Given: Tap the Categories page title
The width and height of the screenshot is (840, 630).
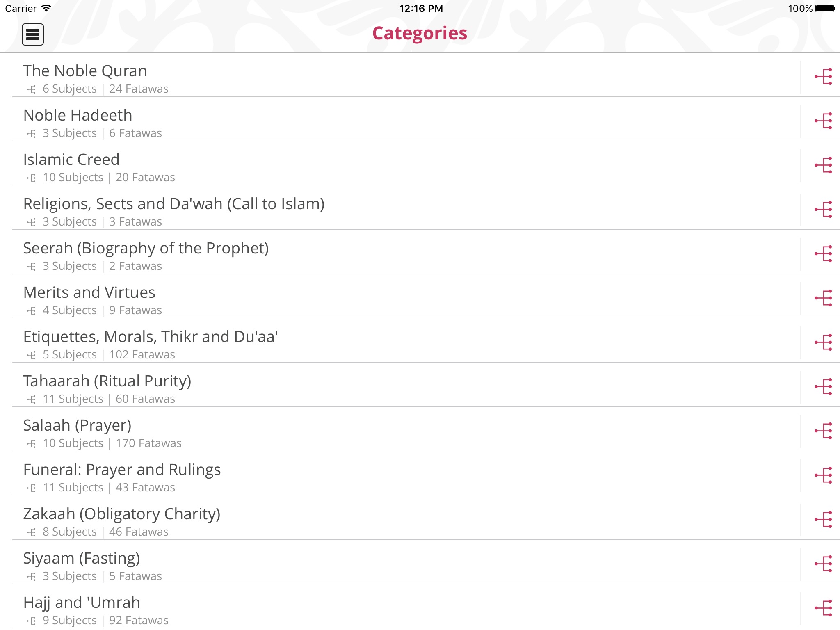Looking at the screenshot, I should (420, 33).
